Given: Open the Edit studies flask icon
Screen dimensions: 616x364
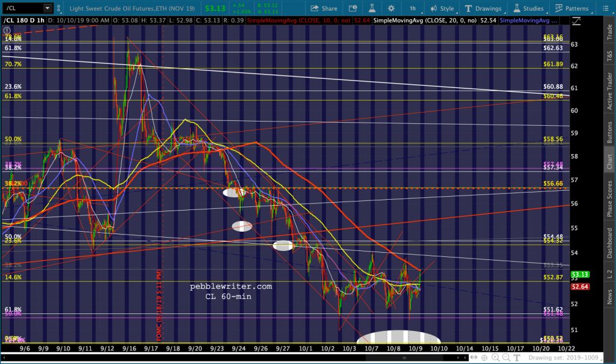Looking at the screenshot, I should click(x=372, y=8).
